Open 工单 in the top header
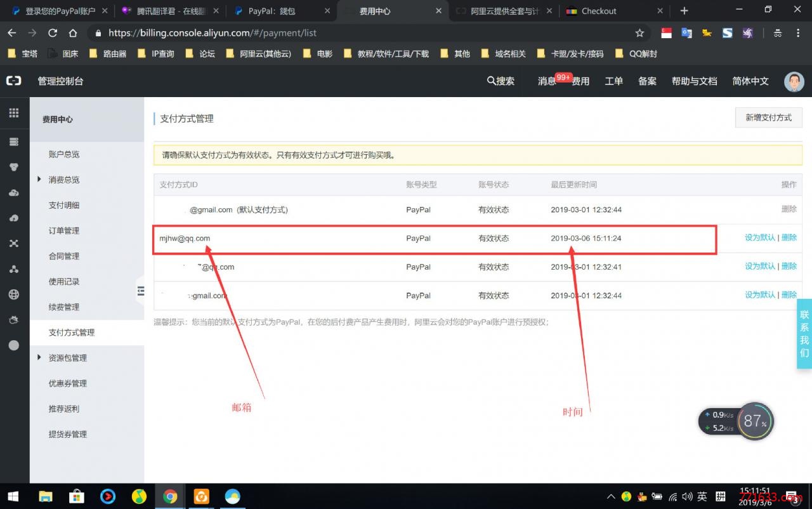Screen dimensions: 812x509 point(613,81)
